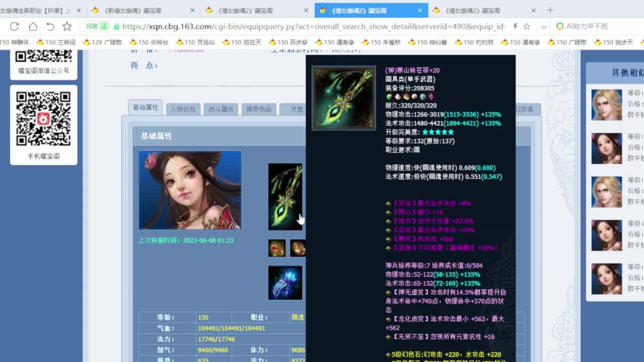Screen dimensions: 644x362
Task: Open bookmark 150 灵岛仙
Action: 195,42
